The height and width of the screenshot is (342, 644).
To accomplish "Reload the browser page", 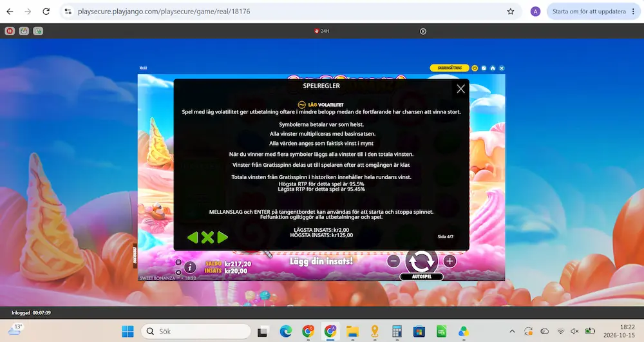I will click(46, 12).
